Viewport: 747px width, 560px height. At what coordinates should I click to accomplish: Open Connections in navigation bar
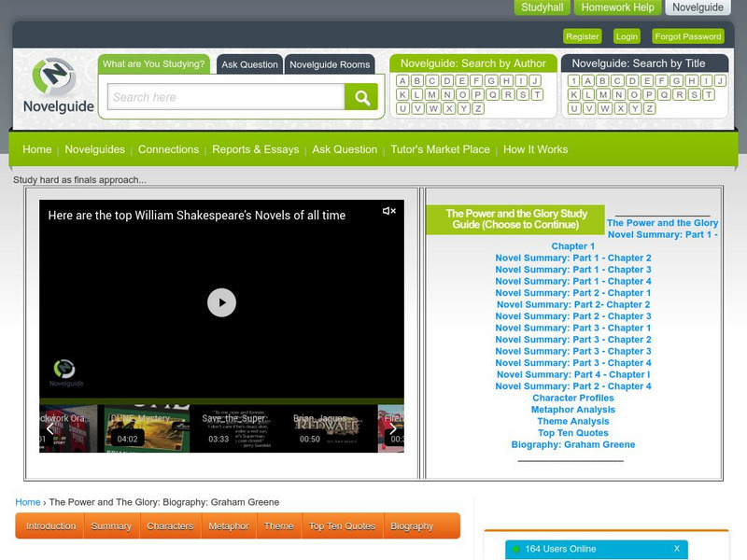tap(168, 149)
